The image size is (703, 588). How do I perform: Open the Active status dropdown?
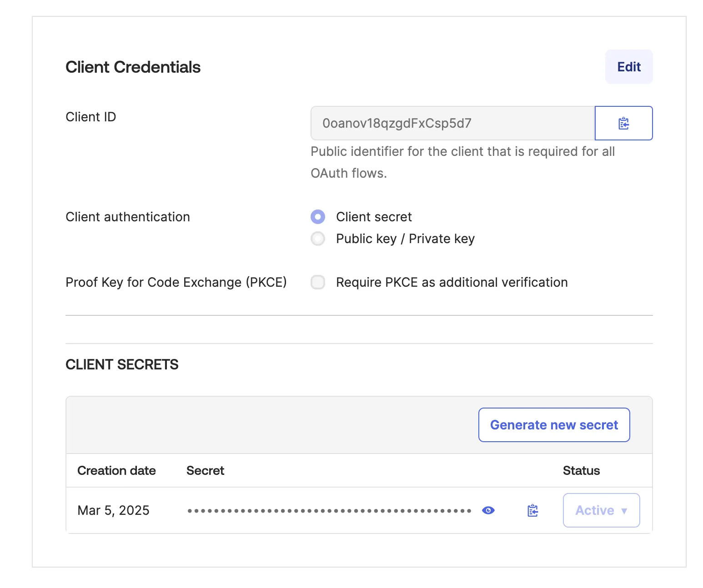point(601,510)
